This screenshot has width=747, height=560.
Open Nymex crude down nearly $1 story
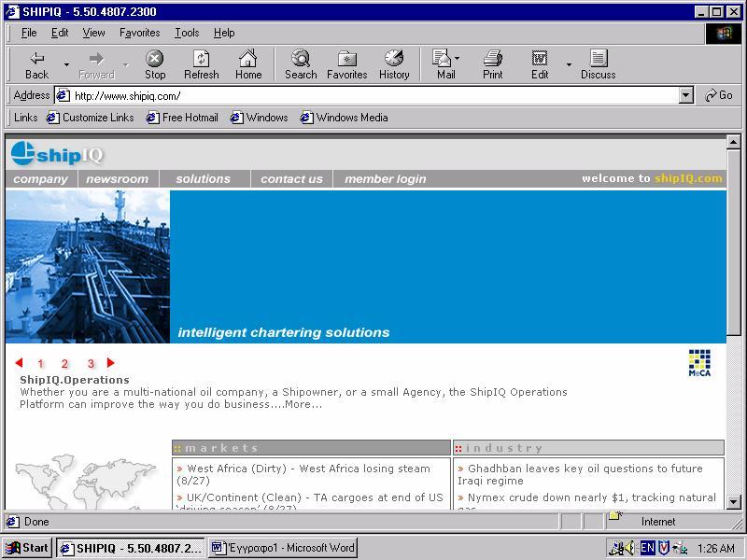(x=587, y=502)
